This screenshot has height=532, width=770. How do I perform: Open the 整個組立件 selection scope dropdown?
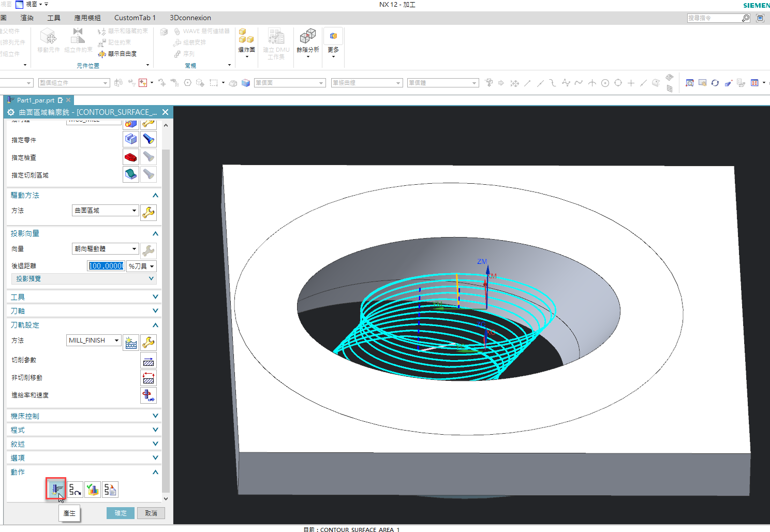(x=73, y=83)
